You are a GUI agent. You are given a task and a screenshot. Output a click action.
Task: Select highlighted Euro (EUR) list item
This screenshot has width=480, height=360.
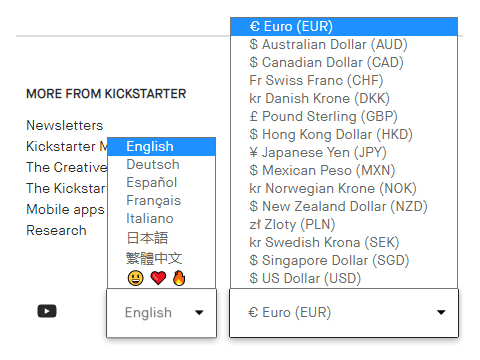pyautogui.click(x=344, y=26)
